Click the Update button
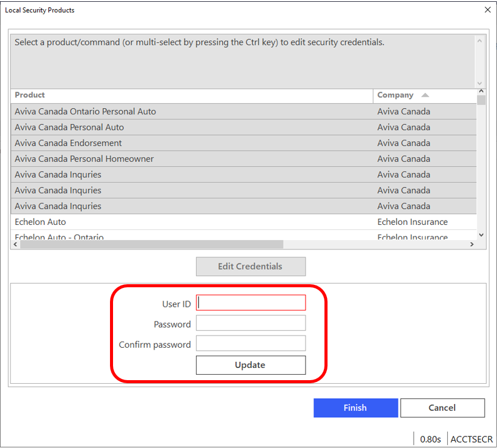The image size is (498, 448). point(251,365)
